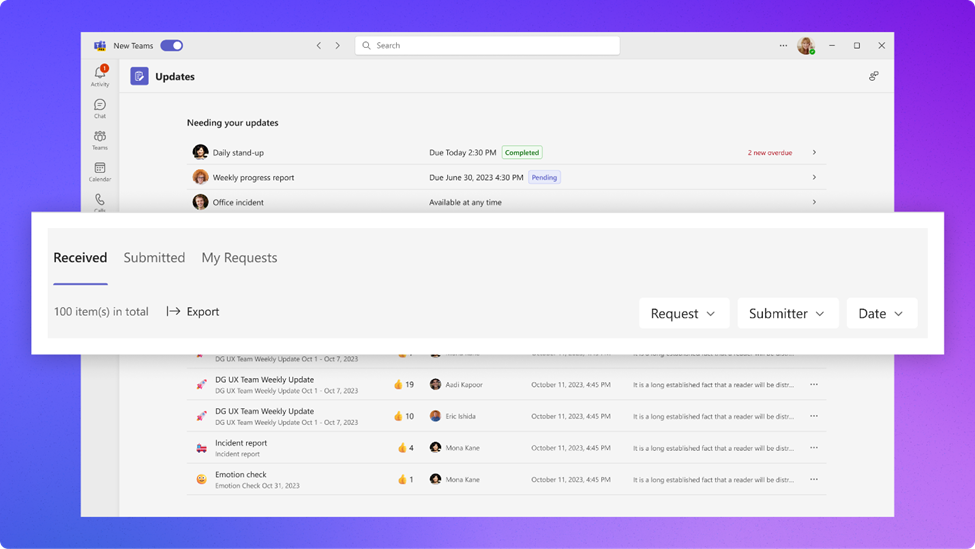
Task: Open the Submitter filter dropdown
Action: click(x=787, y=313)
